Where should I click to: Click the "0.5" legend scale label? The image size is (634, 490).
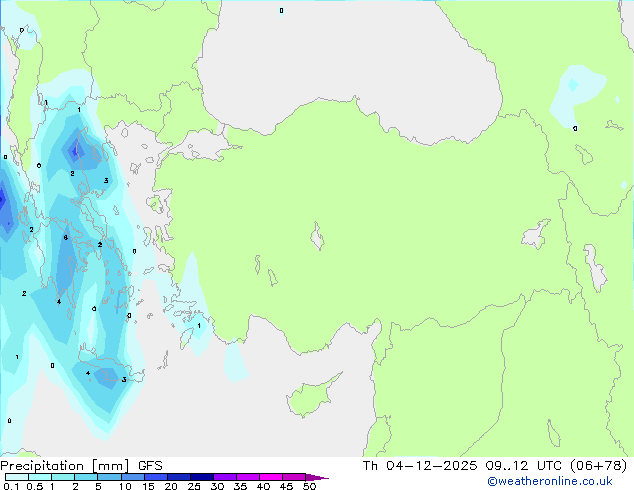[x=34, y=486]
